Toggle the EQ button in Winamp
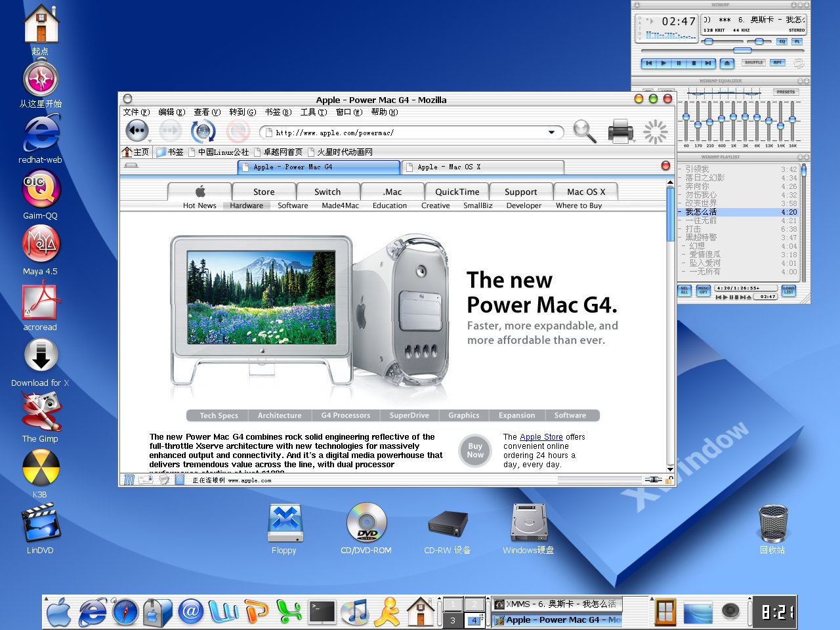840x630 pixels. pos(782,41)
